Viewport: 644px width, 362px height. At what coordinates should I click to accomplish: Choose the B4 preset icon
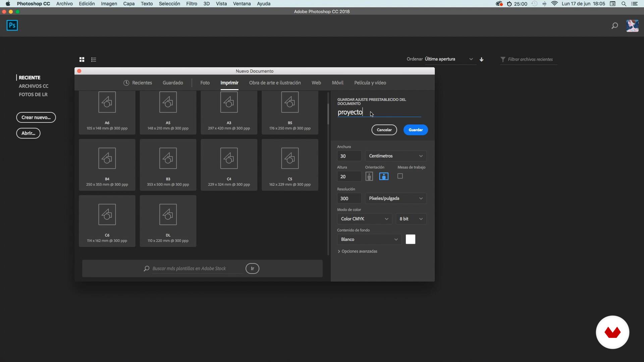tap(107, 158)
